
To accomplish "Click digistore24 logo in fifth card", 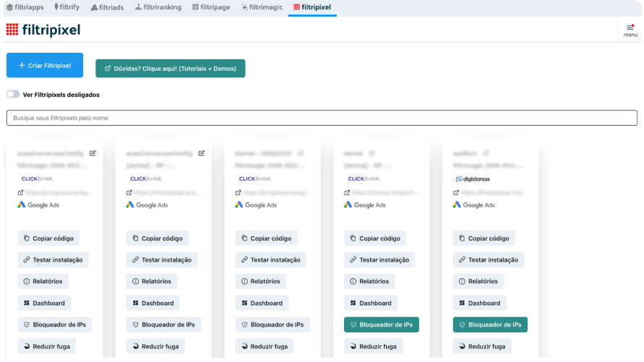I will click(473, 178).
